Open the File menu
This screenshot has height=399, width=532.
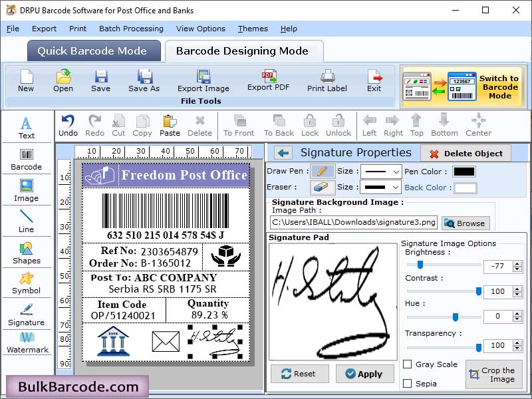click(x=13, y=29)
